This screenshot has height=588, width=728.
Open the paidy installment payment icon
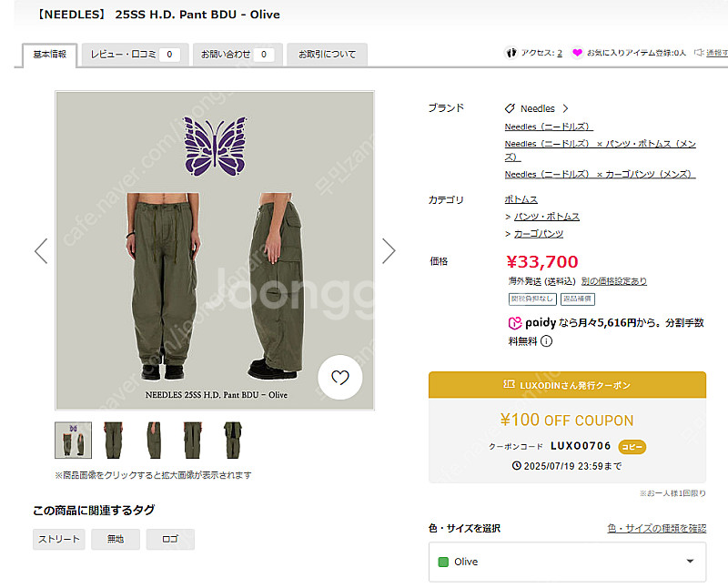513,322
